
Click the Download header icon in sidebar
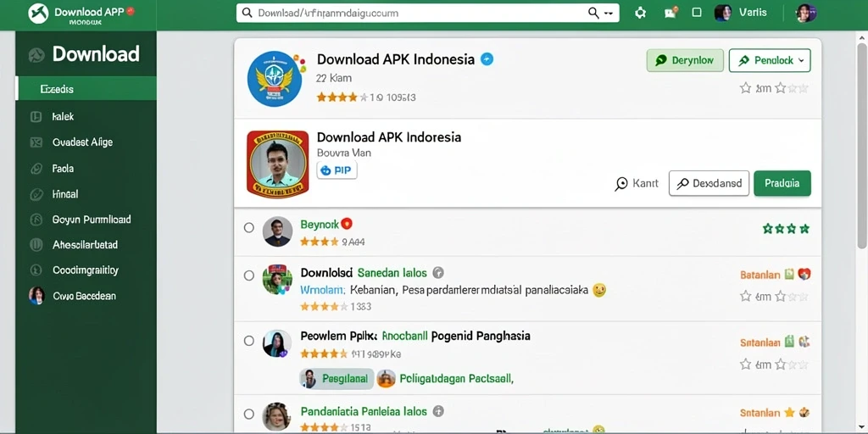(36, 55)
